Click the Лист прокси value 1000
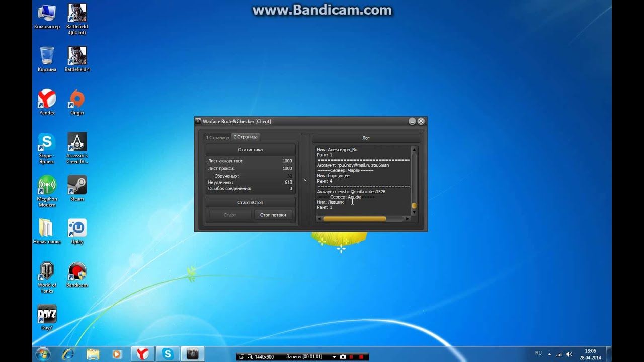The height and width of the screenshot is (362, 644). [287, 169]
